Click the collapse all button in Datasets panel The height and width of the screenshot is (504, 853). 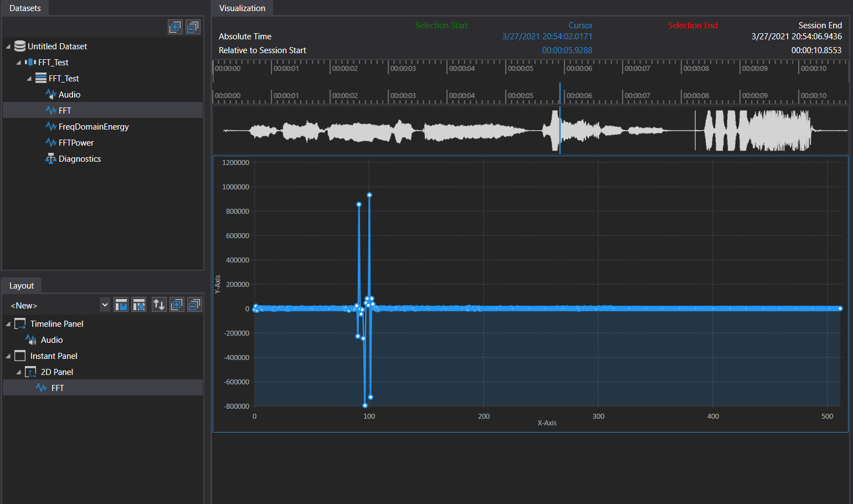coord(193,27)
